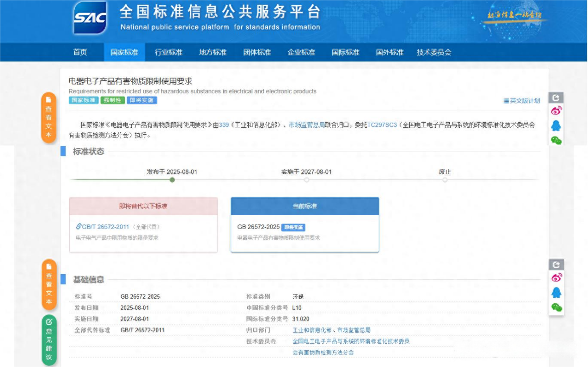
Task: Open the TC297SC3 committee link
Action: tap(382, 125)
